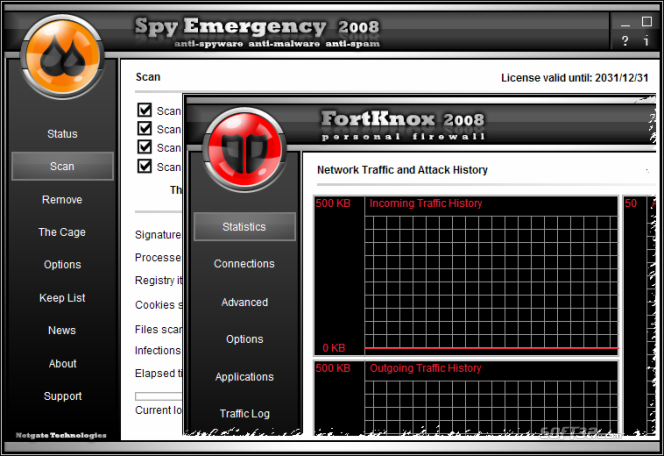
Task: Click 'Netgate Technologies' footer text
Action: tap(61, 435)
